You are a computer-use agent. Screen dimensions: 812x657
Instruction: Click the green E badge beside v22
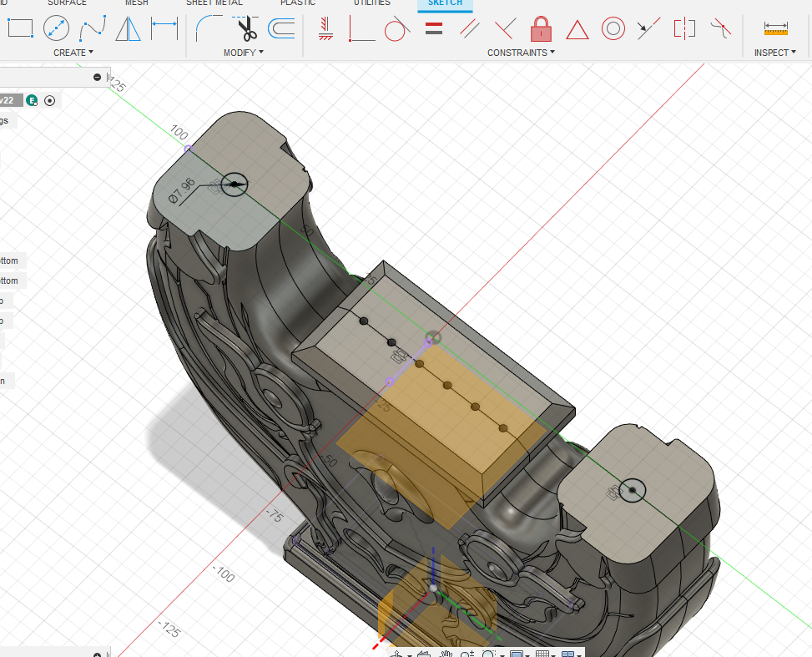[32, 100]
